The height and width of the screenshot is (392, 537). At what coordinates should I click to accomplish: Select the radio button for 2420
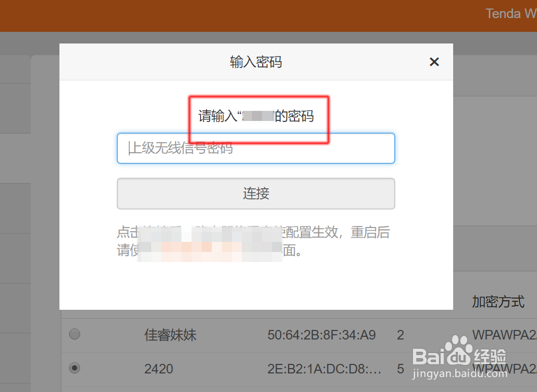74,368
